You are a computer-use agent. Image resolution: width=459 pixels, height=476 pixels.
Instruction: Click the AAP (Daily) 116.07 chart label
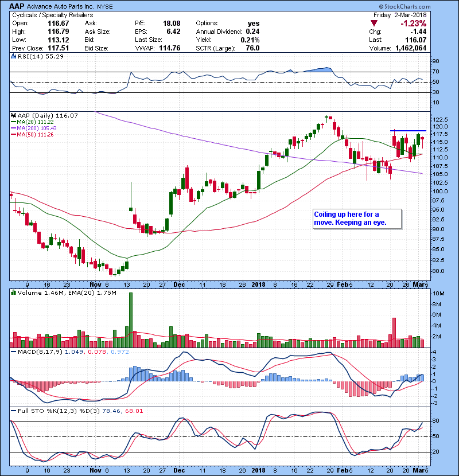click(48, 115)
